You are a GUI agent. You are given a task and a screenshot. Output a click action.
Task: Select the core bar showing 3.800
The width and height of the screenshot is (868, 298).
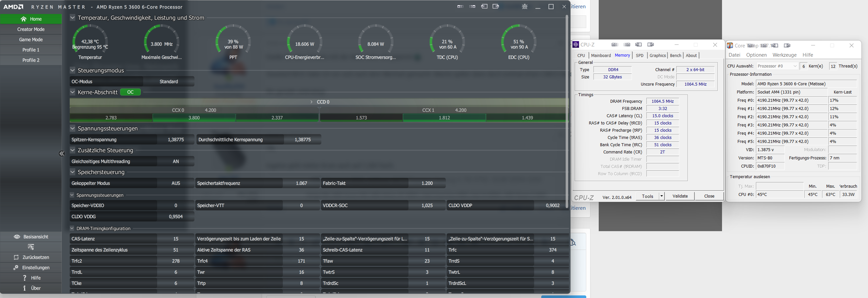point(194,118)
